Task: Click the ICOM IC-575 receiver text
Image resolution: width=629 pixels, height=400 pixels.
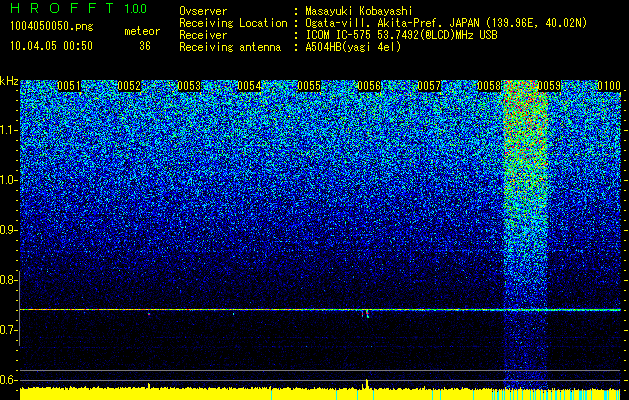Action: 401,35
